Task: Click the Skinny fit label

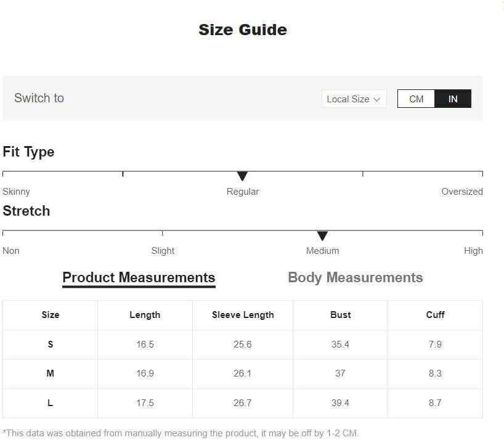Action: (x=16, y=192)
